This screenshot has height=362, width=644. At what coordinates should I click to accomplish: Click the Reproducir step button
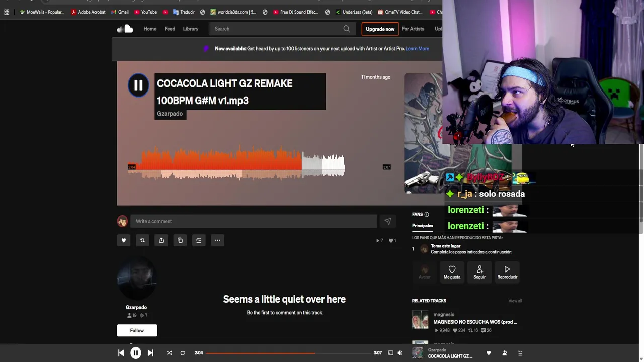507,272
